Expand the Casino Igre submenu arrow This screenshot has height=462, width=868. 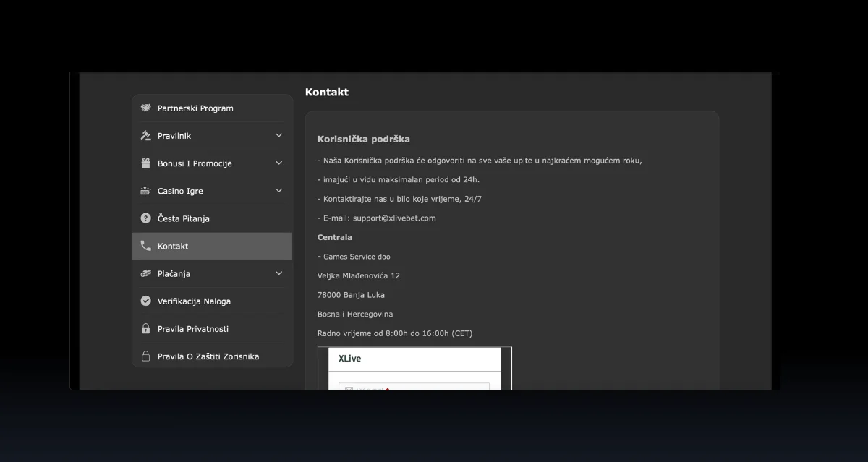click(x=279, y=191)
